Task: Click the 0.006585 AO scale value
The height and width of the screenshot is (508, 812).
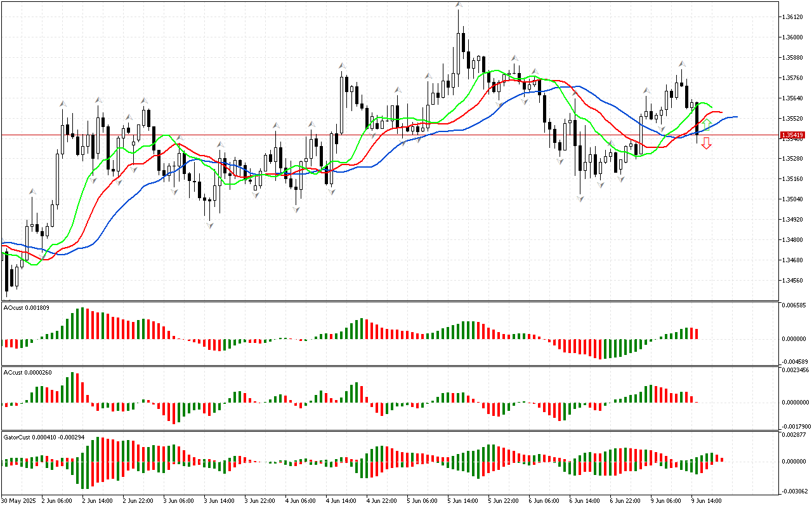Action: click(796, 305)
